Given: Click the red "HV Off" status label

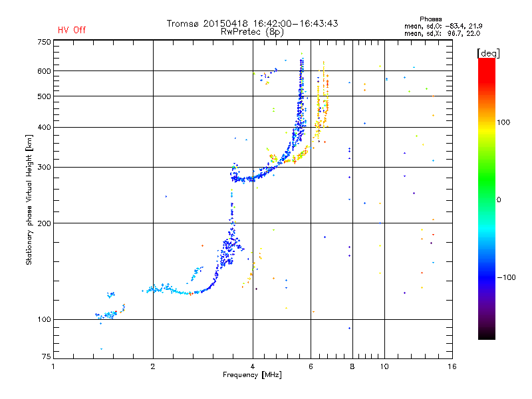Looking at the screenshot, I should click(72, 30).
